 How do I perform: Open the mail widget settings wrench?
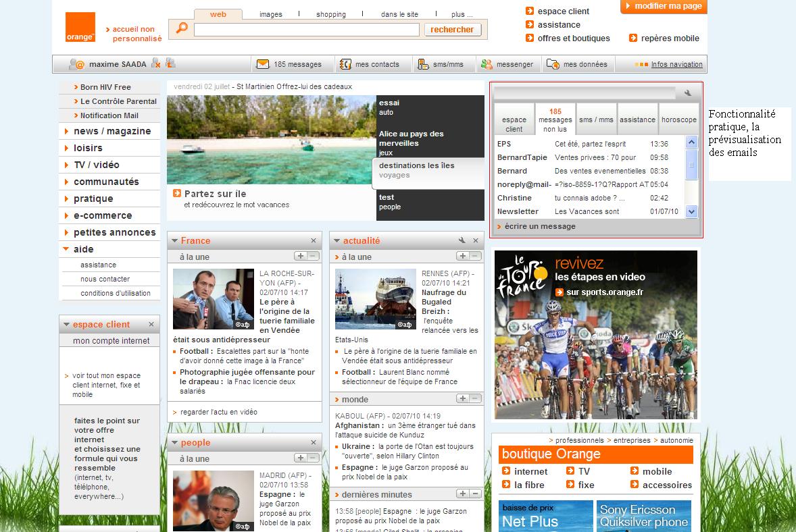[x=687, y=92]
